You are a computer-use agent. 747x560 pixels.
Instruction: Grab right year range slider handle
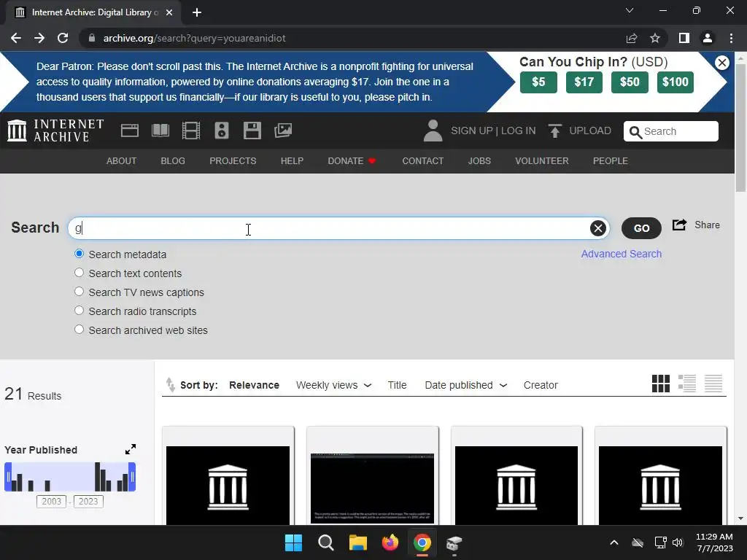(133, 477)
